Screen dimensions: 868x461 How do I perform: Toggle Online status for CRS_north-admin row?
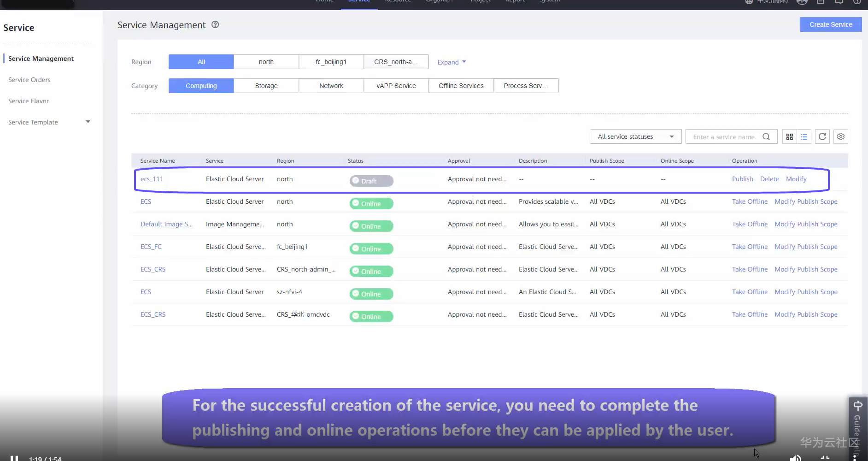click(371, 271)
